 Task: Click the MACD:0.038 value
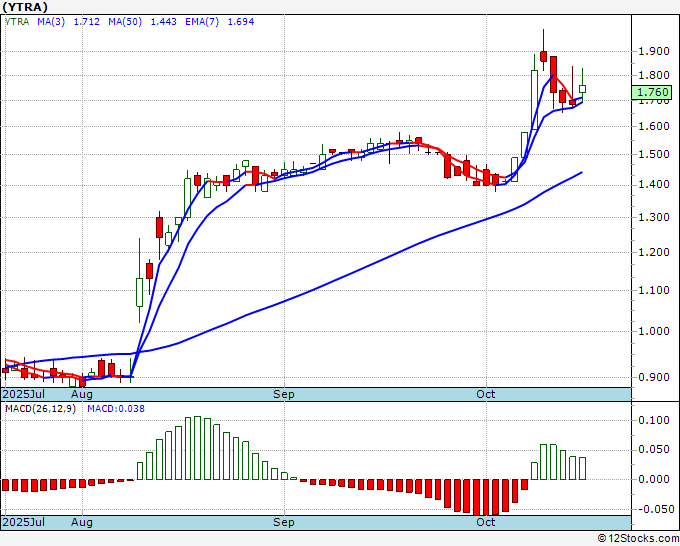pos(116,409)
